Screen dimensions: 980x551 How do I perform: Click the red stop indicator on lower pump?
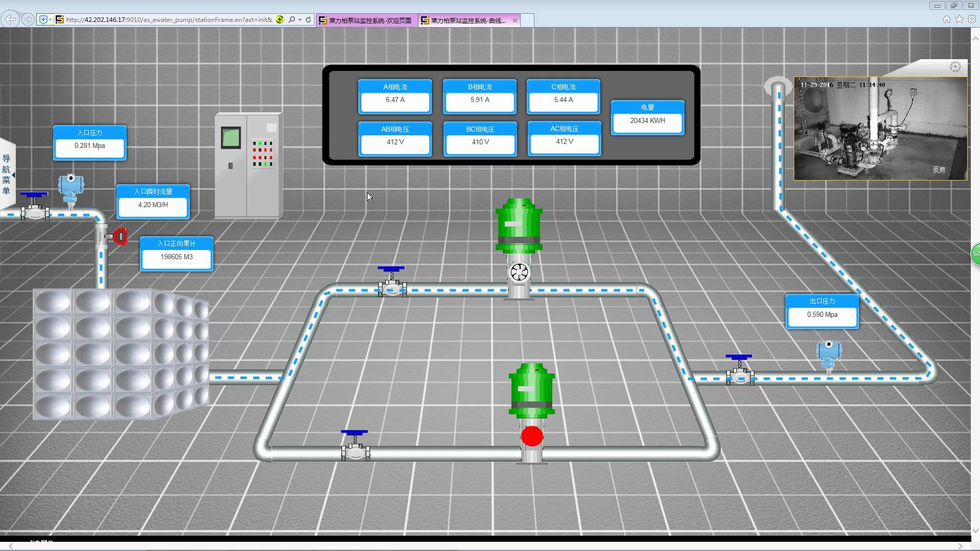coord(532,437)
